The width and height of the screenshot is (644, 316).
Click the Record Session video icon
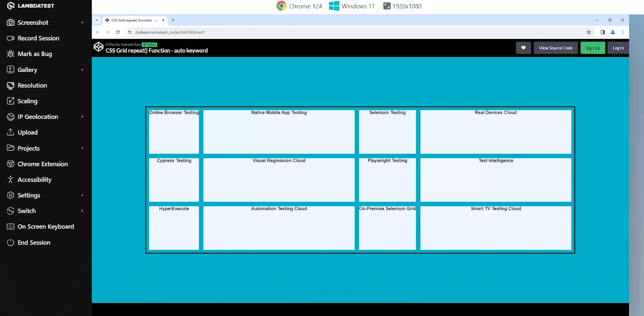click(x=10, y=38)
